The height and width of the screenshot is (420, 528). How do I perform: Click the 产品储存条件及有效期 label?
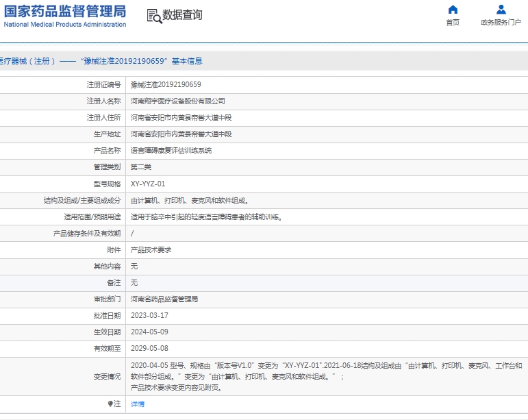click(87, 234)
